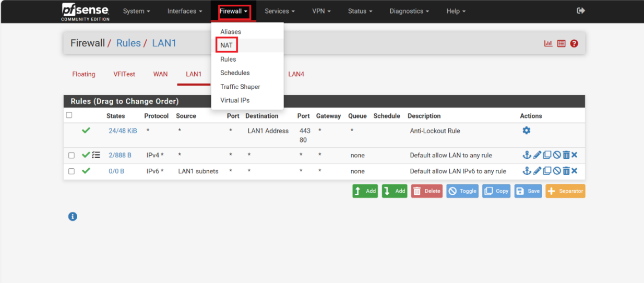Disable the IPv6 rule using ban icon

pos(557,171)
